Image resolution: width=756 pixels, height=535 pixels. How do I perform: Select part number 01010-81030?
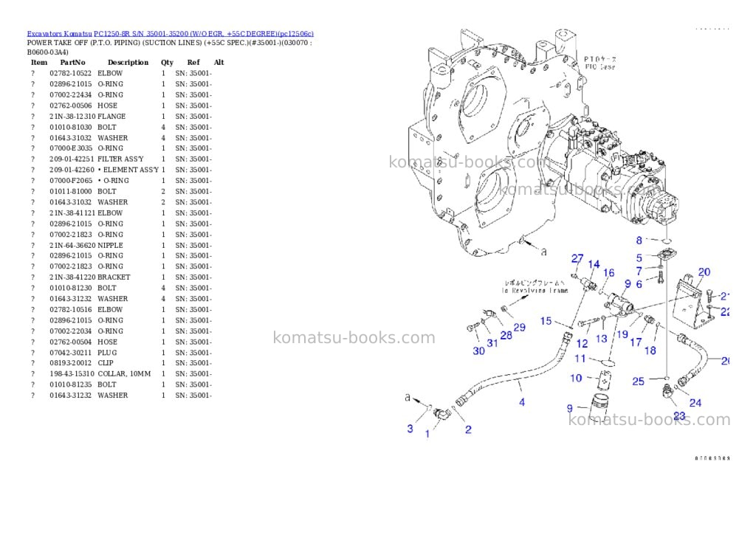click(70, 127)
